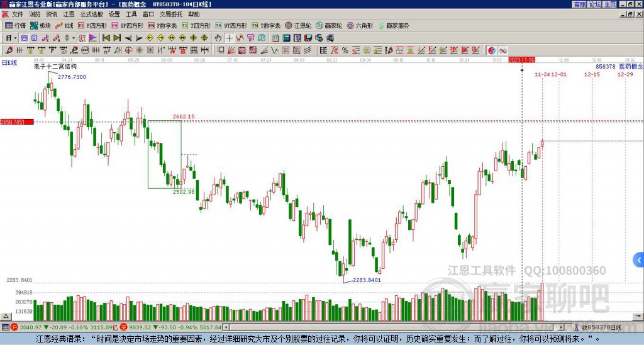644x345 pixels.
Task: Select the circle-with-line Gann tool
Action: click(x=85, y=50)
